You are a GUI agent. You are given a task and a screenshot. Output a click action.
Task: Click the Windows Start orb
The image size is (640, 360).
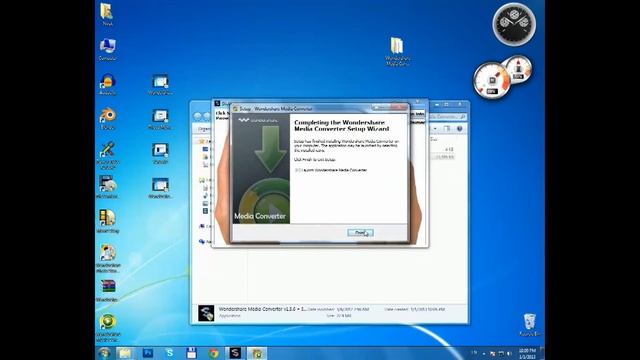(x=104, y=353)
